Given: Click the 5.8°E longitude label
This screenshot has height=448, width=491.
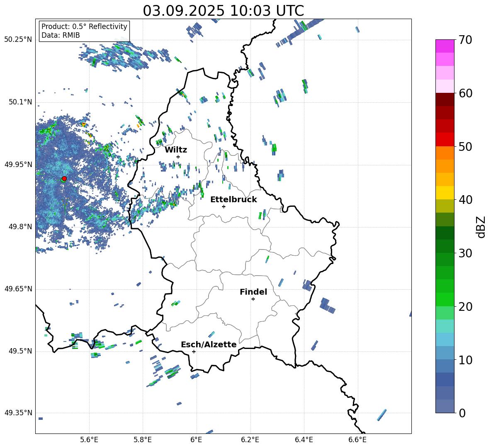Looking at the screenshot, I should tap(143, 440).
